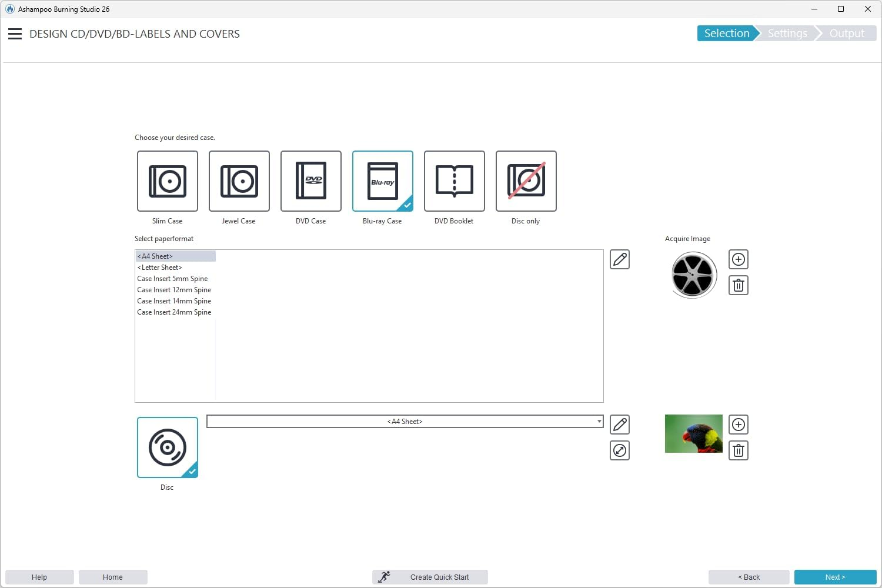Open the paper format editor pencil icon
The height and width of the screenshot is (588, 882).
coord(619,259)
